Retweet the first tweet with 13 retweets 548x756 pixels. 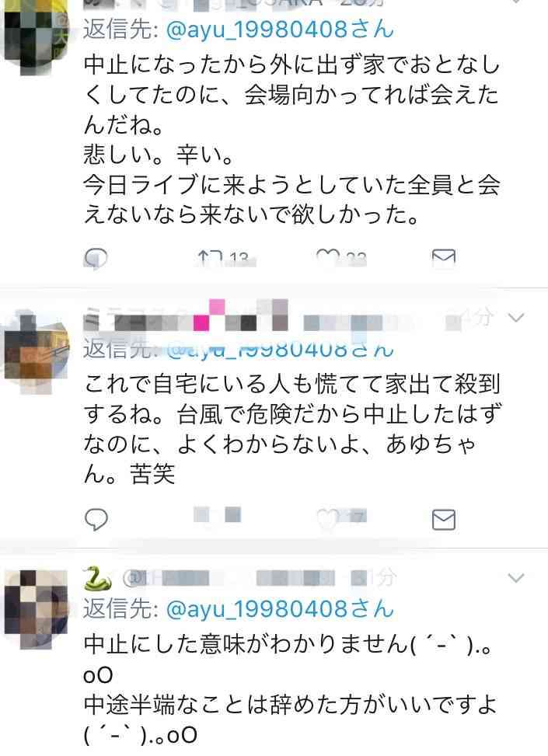tap(210, 259)
